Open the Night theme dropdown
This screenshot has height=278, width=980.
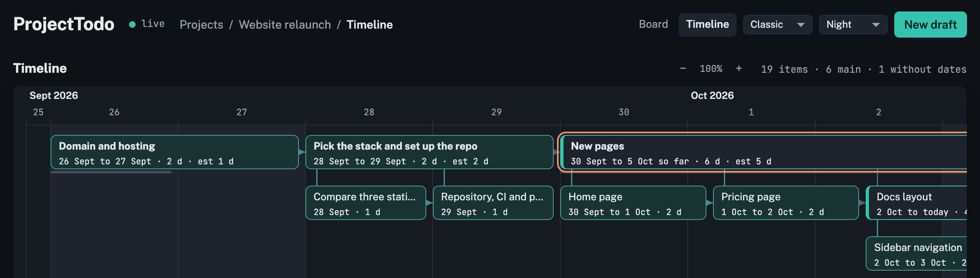(x=853, y=25)
